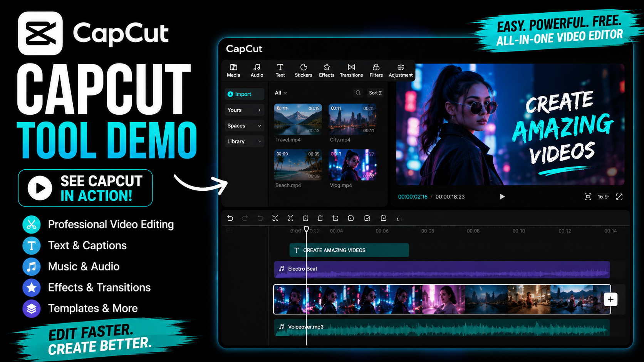
Task: Click the City.mp4 file name
Action: (340, 140)
